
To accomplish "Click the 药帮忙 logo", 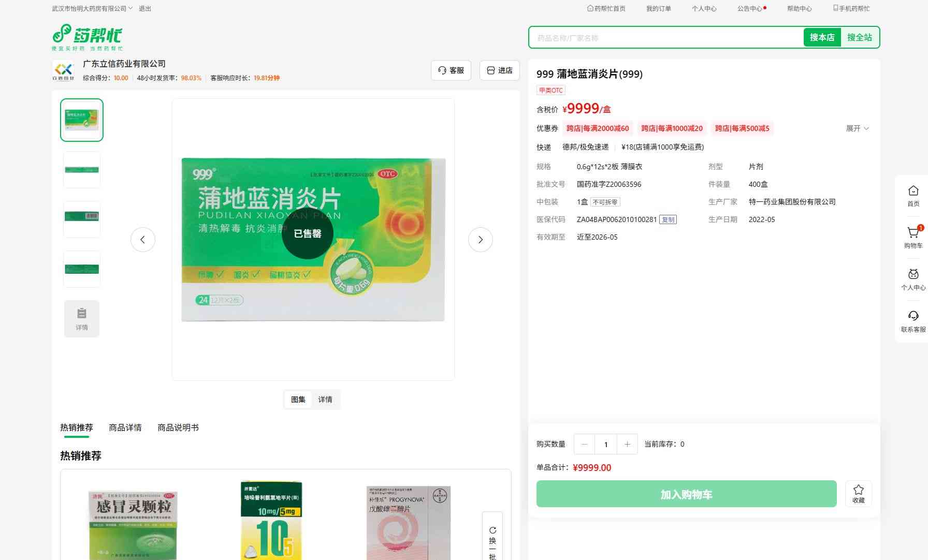I will click(x=88, y=37).
